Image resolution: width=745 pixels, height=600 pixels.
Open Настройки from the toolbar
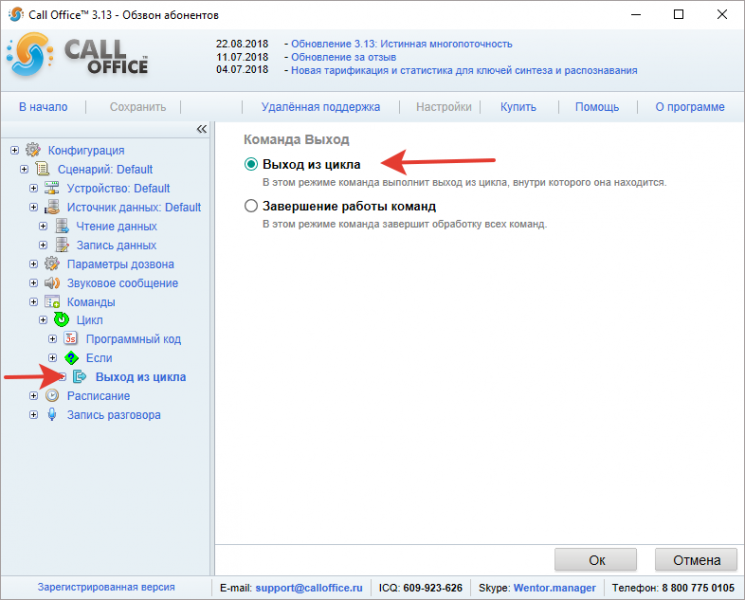click(x=444, y=107)
